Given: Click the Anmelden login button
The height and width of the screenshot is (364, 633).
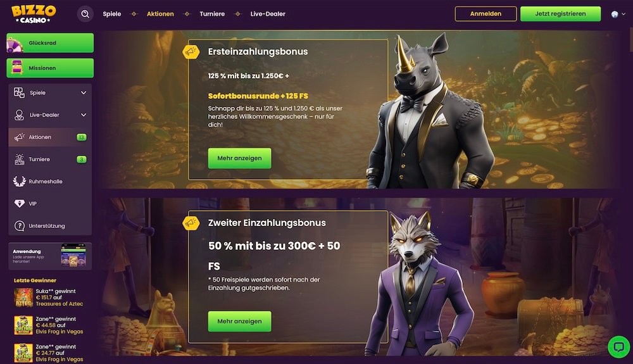Looking at the screenshot, I should coord(486,14).
